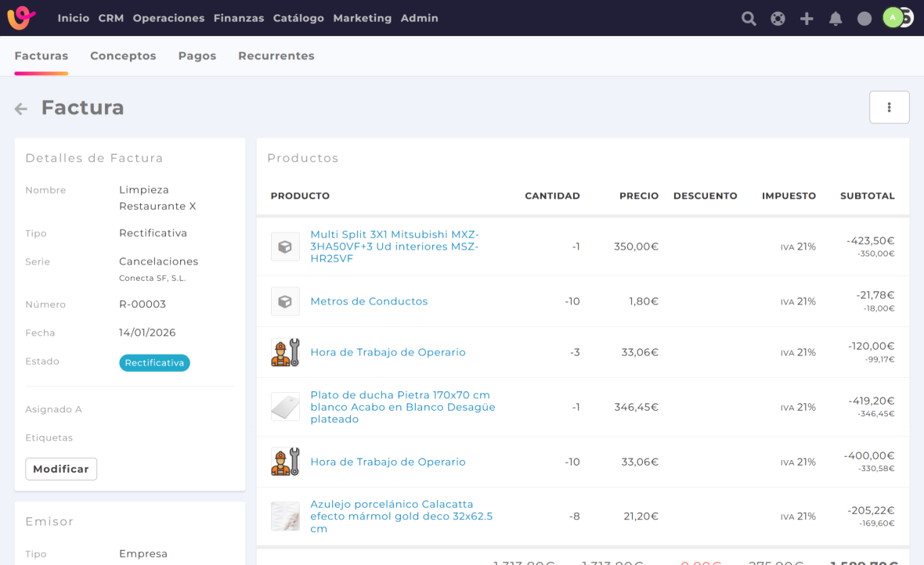This screenshot has width=924, height=565.
Task: Open the notifications bell
Action: point(836,19)
